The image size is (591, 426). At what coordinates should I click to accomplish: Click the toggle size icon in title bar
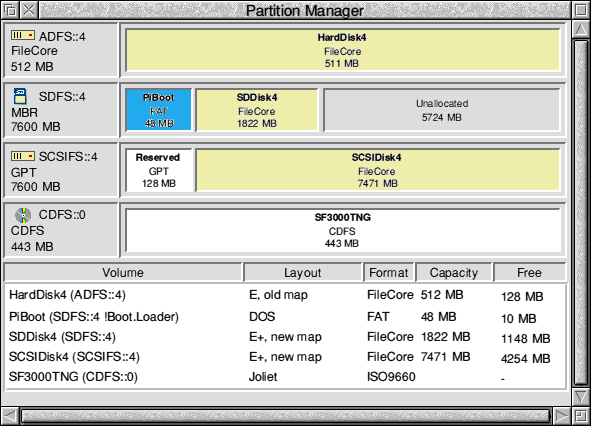(x=581, y=10)
